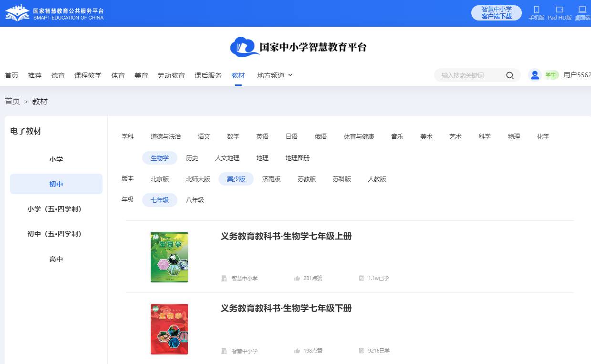591x364 pixels.
Task: Choose the 苏科版 edition
Action: click(x=342, y=179)
